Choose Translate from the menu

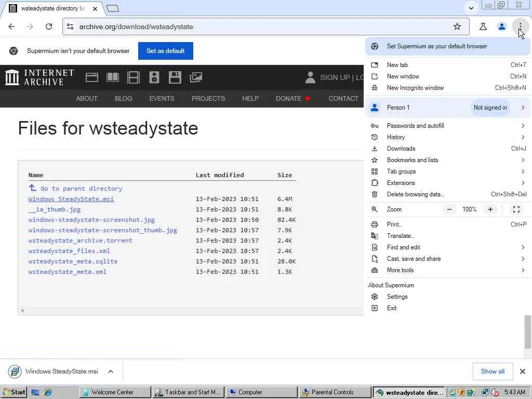(x=448, y=236)
